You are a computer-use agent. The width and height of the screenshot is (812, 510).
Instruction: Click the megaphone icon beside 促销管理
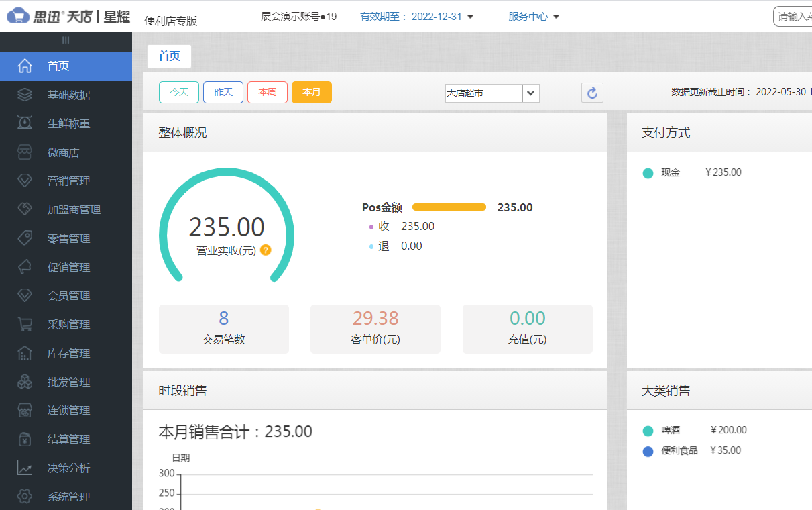click(x=25, y=267)
